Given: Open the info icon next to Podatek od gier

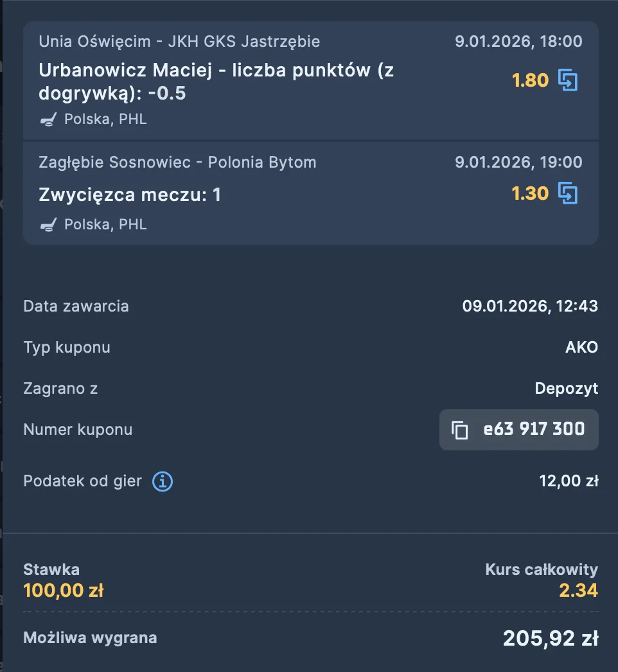Looking at the screenshot, I should [x=163, y=481].
